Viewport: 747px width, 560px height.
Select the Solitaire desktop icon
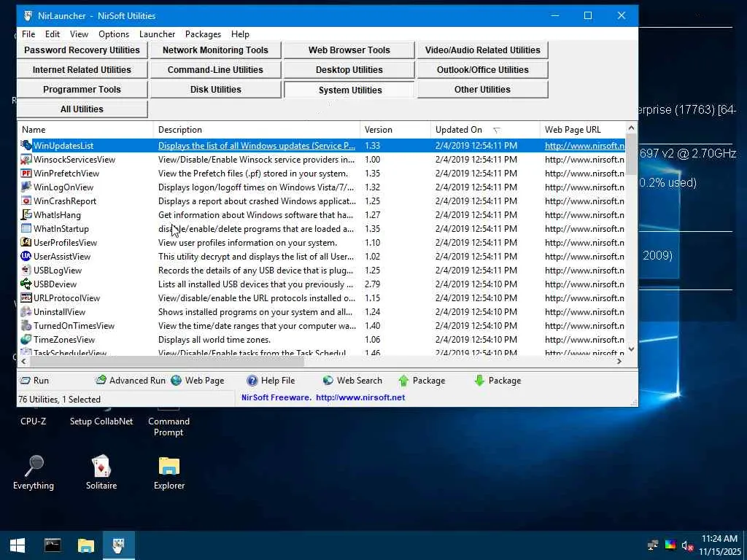click(101, 472)
